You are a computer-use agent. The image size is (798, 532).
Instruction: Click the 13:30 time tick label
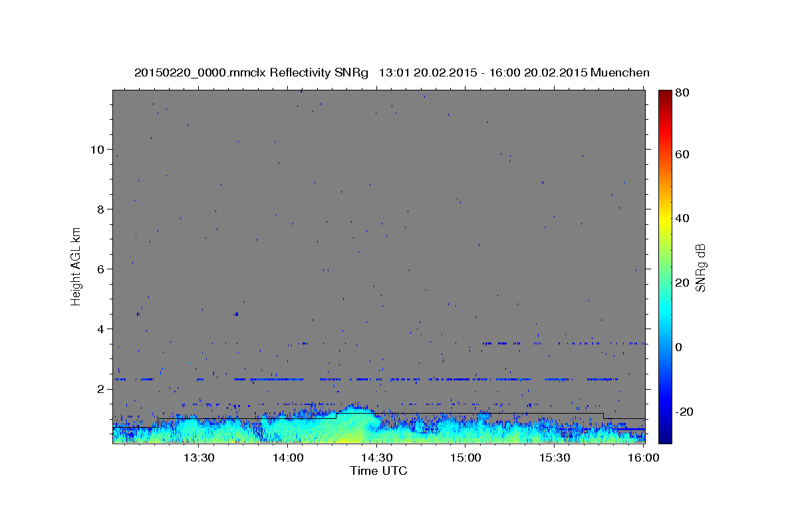pyautogui.click(x=198, y=458)
